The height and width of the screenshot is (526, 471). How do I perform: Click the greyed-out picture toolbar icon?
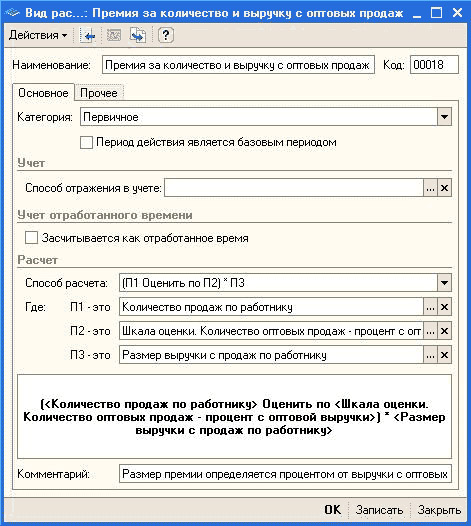pyautogui.click(x=114, y=35)
